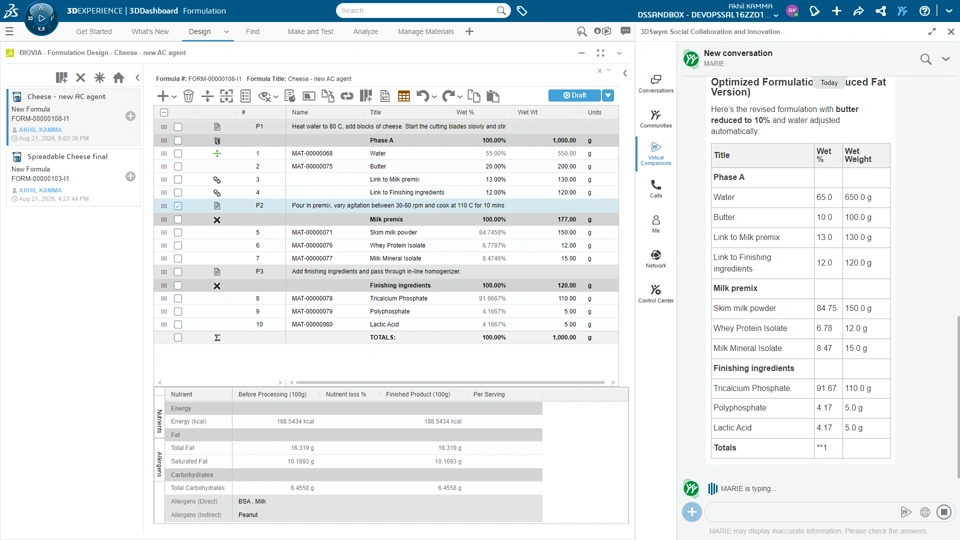Click the trash delete icon in formula toolbar
Image resolution: width=960 pixels, height=540 pixels.
(189, 96)
